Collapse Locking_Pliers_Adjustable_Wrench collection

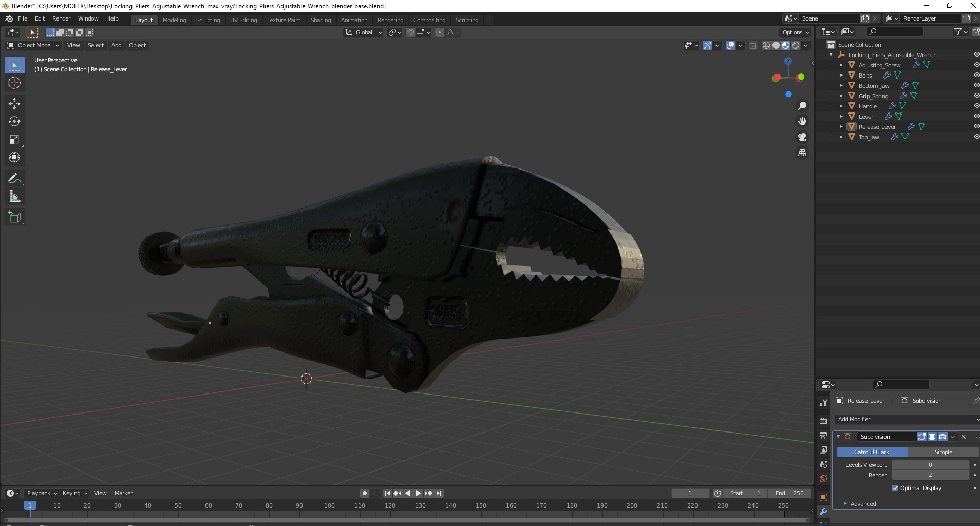(x=831, y=55)
